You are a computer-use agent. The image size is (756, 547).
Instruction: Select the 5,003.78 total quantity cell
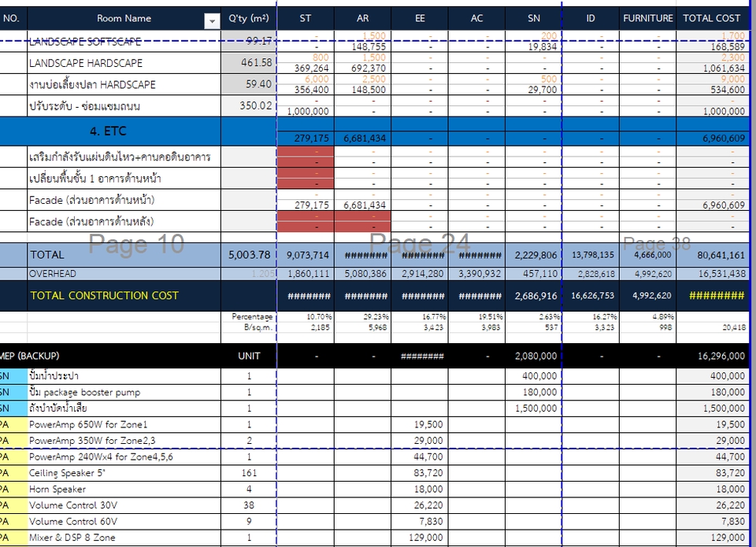coord(248,255)
